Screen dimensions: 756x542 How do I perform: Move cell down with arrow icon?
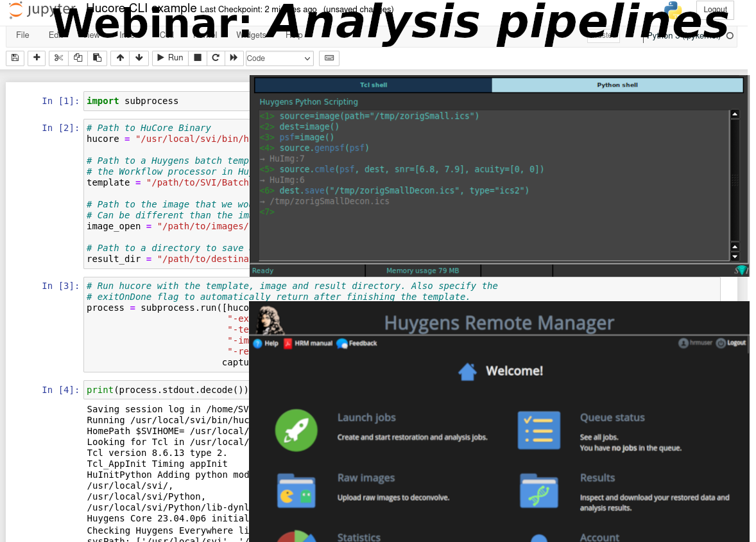(x=139, y=58)
